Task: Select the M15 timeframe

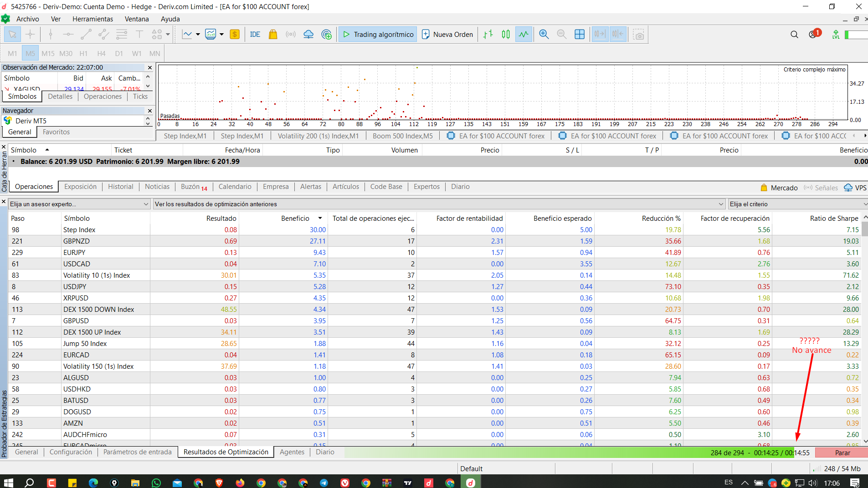Action: coord(48,53)
